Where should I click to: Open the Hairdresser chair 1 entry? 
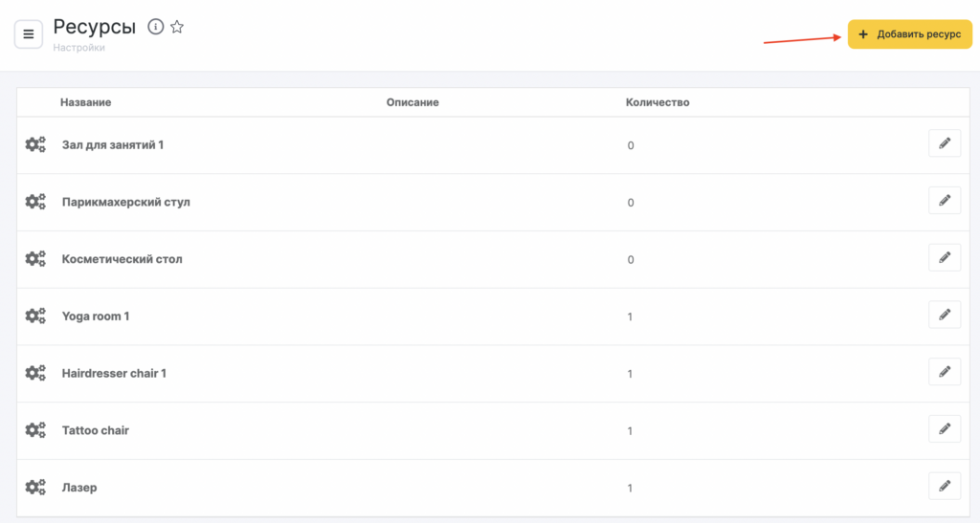114,373
